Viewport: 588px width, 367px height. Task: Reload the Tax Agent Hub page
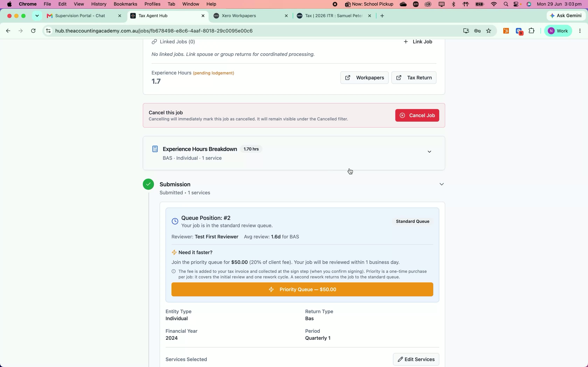pos(33,31)
